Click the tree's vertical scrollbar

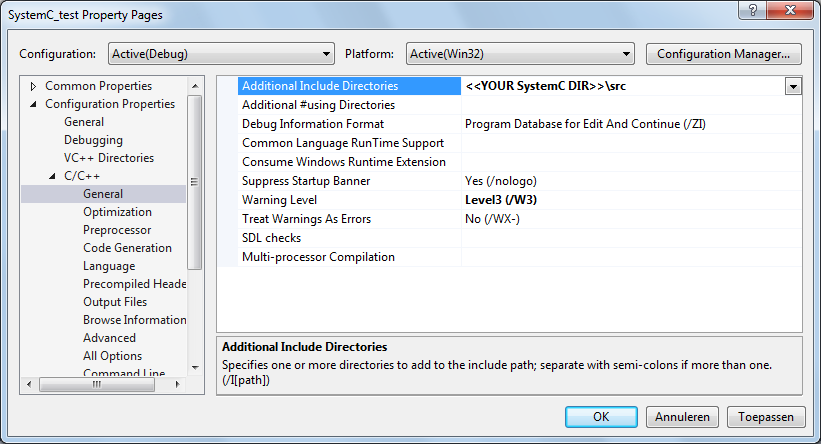194,181
